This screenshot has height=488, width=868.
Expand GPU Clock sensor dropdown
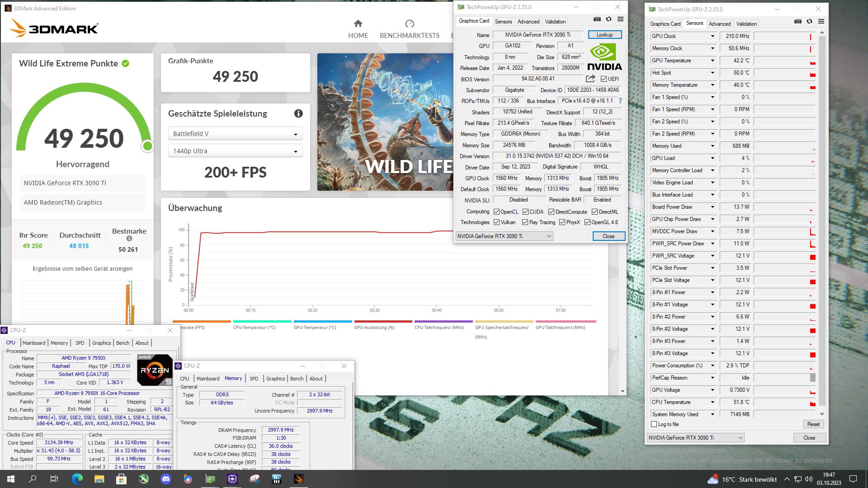712,36
